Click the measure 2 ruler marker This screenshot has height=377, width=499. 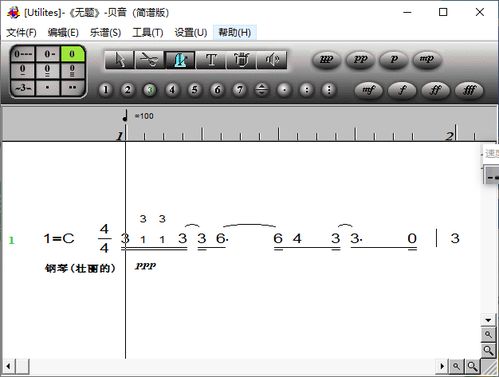[450, 136]
